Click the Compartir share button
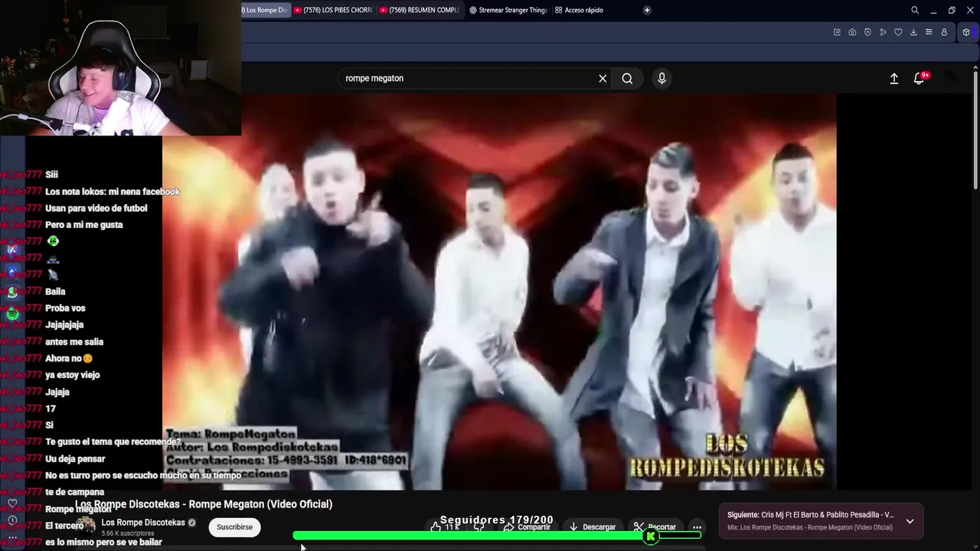This screenshot has height=551, width=980. (x=527, y=527)
